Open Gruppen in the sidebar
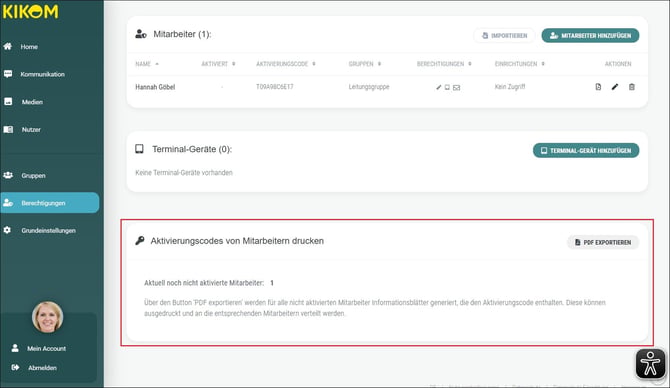The image size is (670, 388). coord(33,176)
